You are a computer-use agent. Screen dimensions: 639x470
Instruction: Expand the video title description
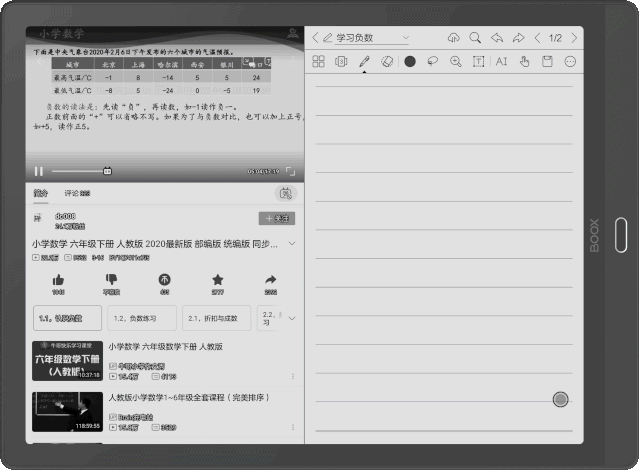coord(291,244)
